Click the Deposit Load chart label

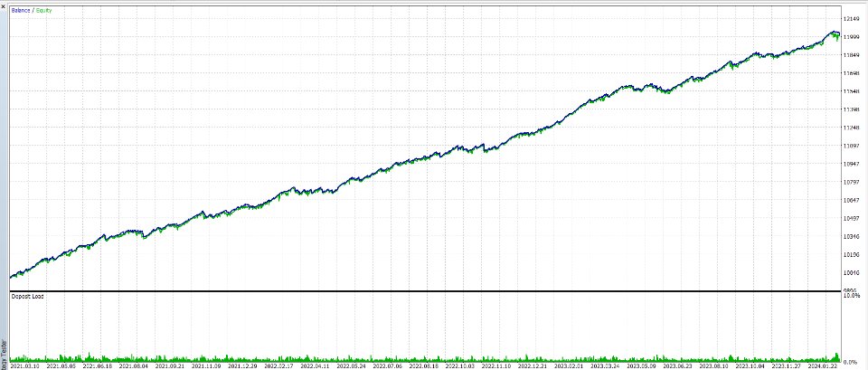[x=27, y=297]
